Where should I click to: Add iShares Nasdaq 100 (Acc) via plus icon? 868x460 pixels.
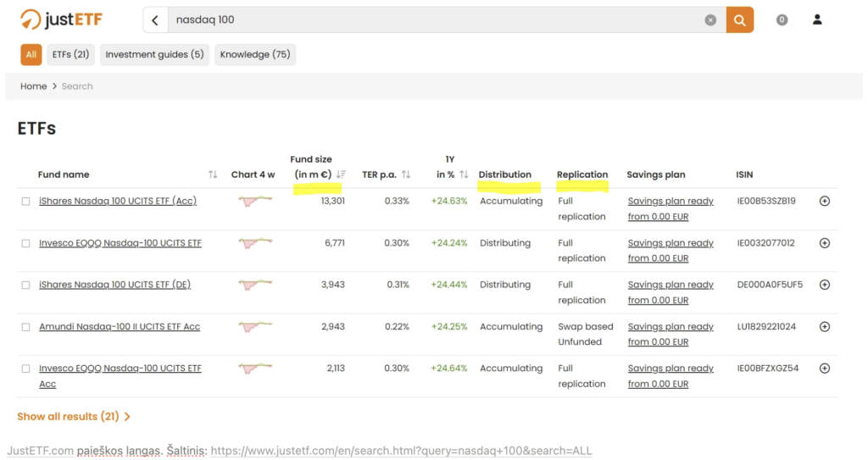tap(824, 201)
